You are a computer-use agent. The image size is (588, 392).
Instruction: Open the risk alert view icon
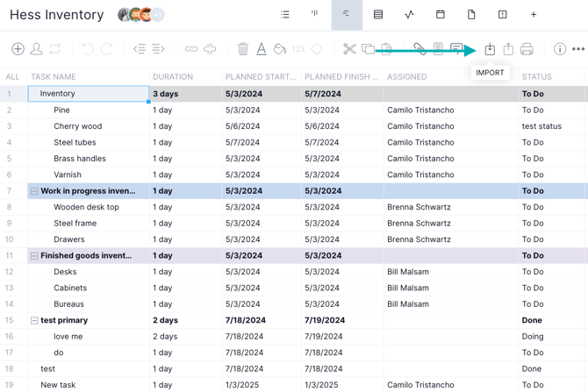pos(503,15)
